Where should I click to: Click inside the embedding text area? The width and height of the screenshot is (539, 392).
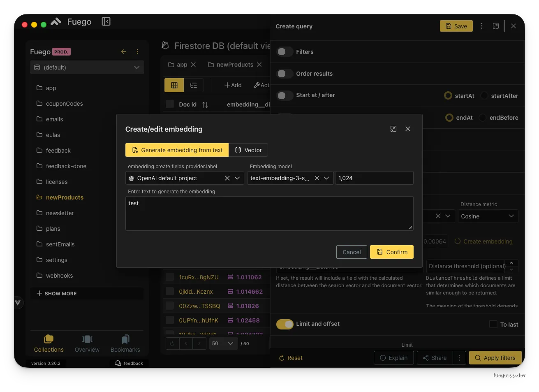click(x=269, y=213)
